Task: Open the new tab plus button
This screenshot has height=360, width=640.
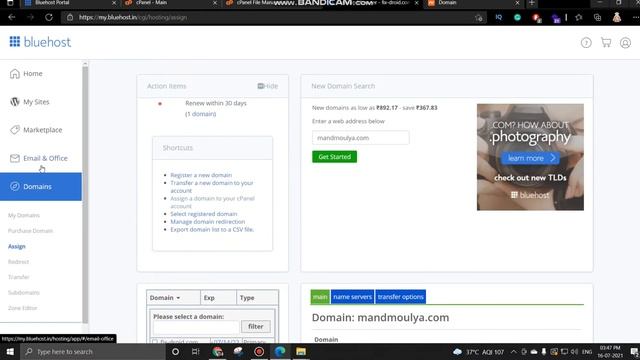Action: point(531,3)
